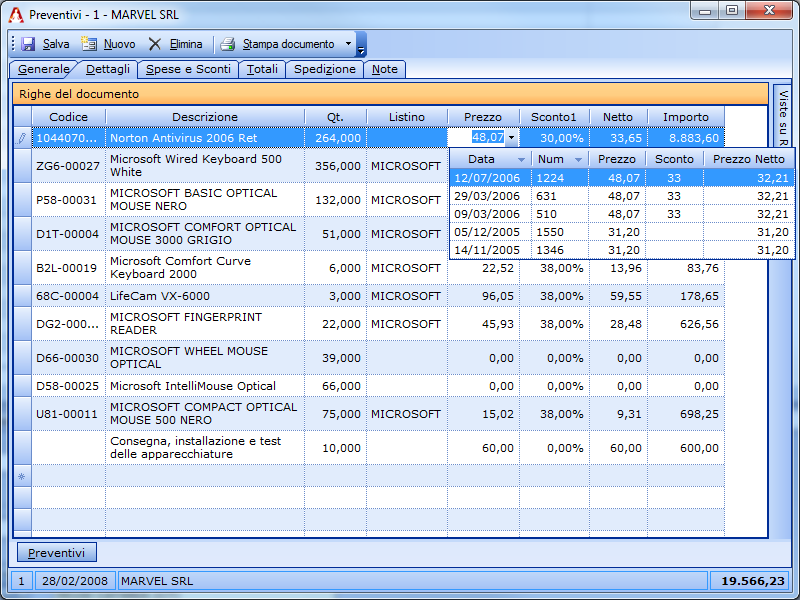Select price history row dated 12/07/2006
800x600 pixels.
click(x=621, y=178)
